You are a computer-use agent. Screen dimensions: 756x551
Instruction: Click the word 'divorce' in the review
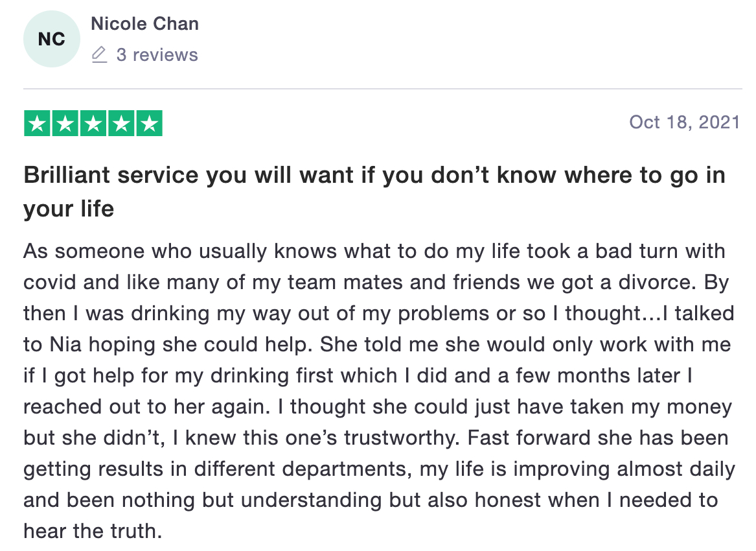click(x=657, y=282)
